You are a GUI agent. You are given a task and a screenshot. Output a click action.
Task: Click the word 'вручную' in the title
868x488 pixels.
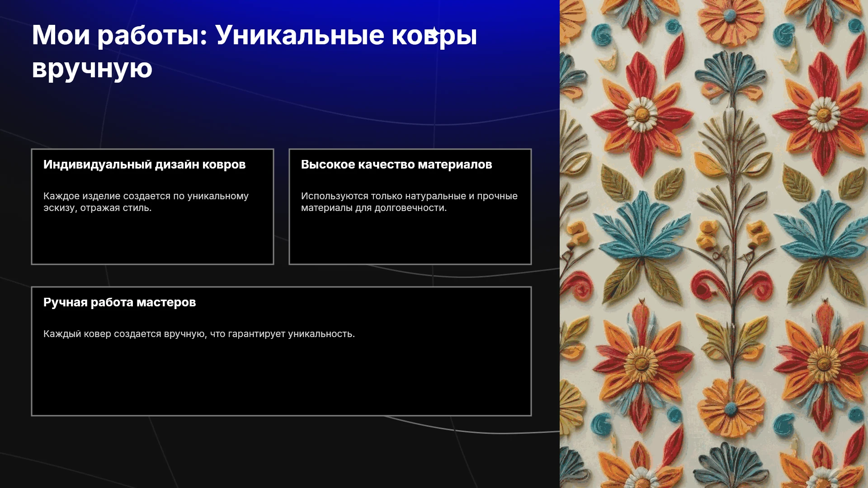[x=92, y=68]
